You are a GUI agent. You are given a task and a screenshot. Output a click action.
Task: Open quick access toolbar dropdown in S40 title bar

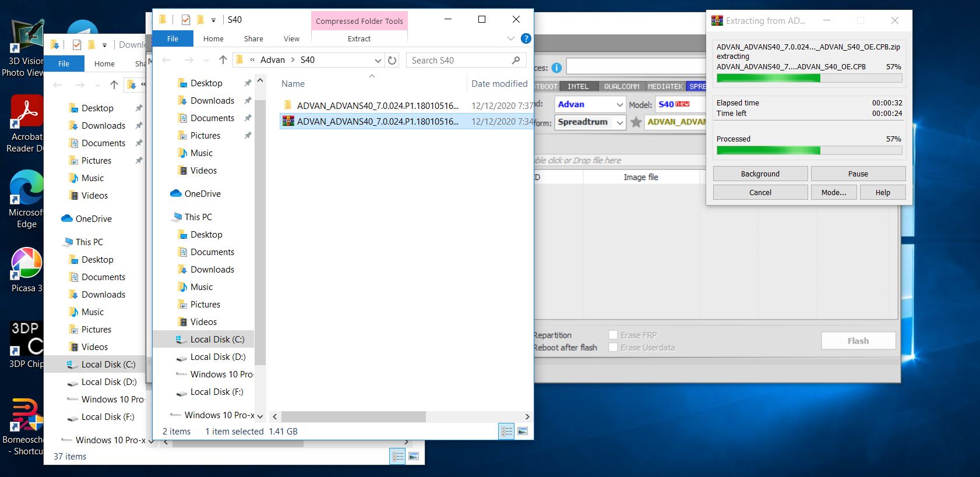point(213,20)
